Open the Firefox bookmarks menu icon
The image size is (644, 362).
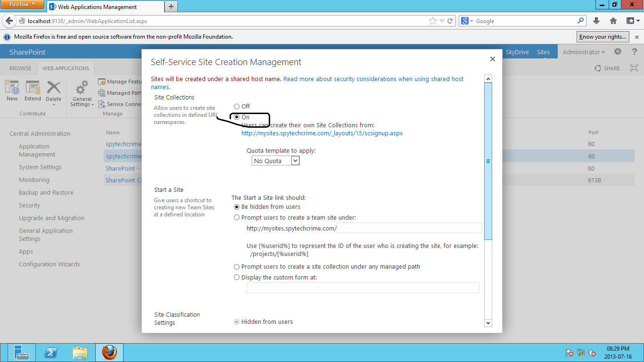(x=632, y=21)
